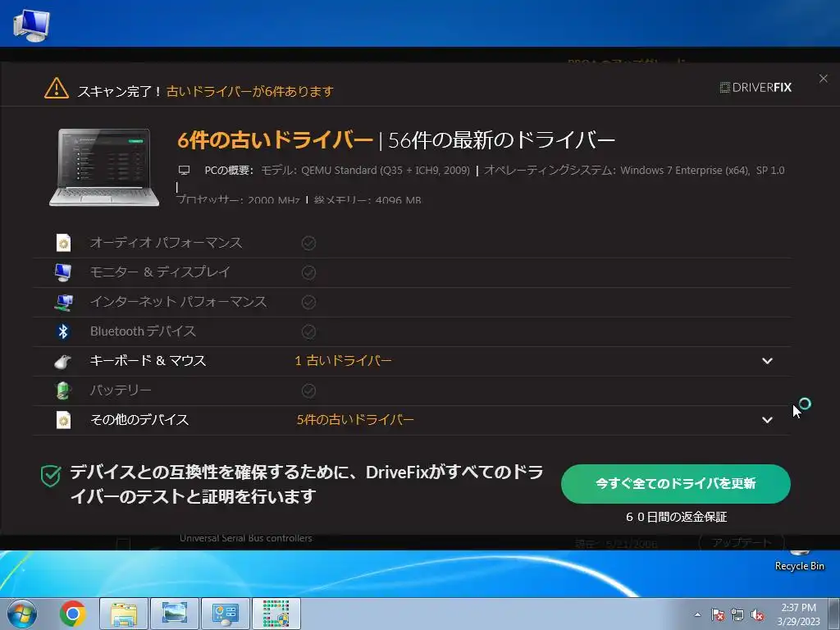Select the "その他のデバイス" row label
Image resolution: width=840 pixels, height=630 pixels.
tap(139, 419)
